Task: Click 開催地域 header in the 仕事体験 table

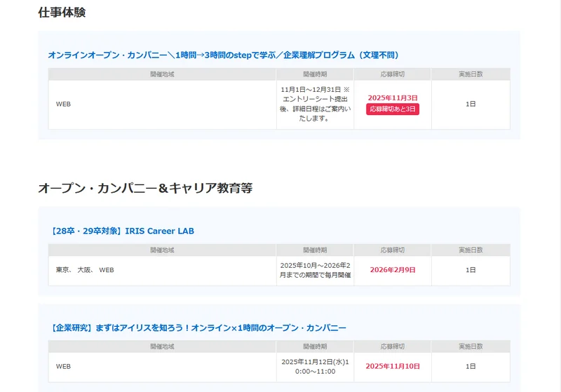Action: [162, 74]
